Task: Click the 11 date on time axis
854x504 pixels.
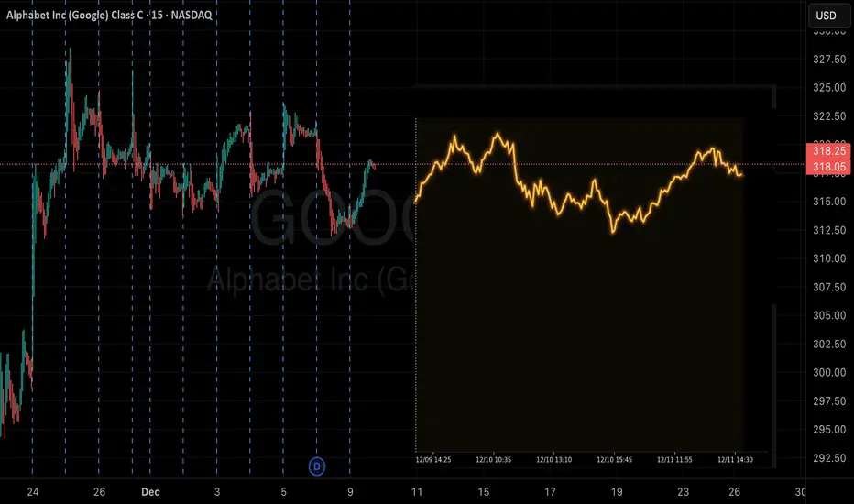Action: pyautogui.click(x=417, y=492)
